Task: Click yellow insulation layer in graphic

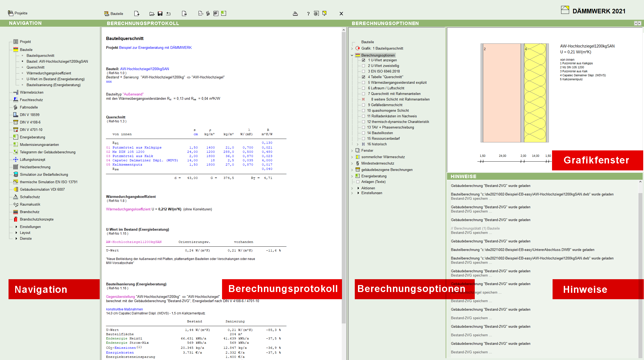Action: click(x=535, y=93)
